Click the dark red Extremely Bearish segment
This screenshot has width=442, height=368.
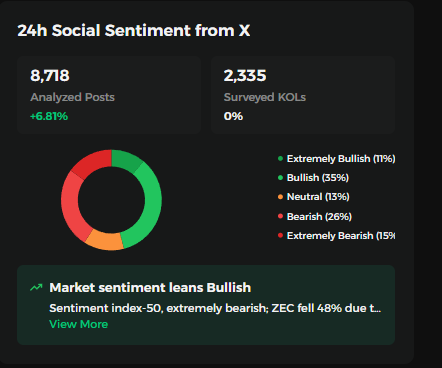[x=93, y=162]
